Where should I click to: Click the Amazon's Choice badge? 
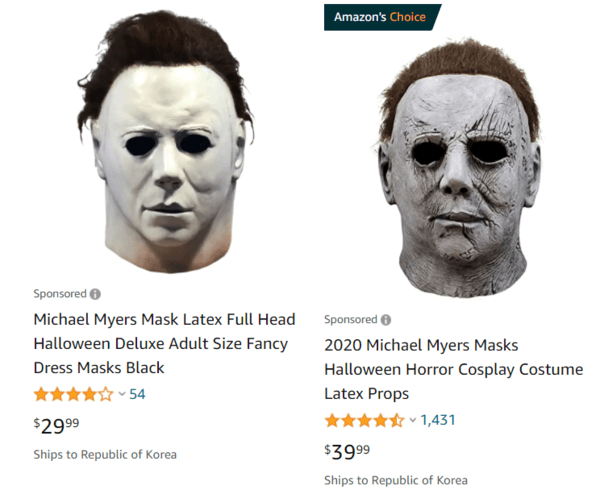coord(382,17)
